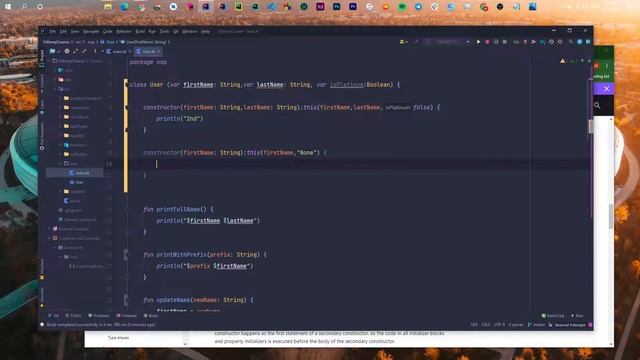Open the run configuration dropdown
This screenshot has width=640, height=360.
click(448, 42)
